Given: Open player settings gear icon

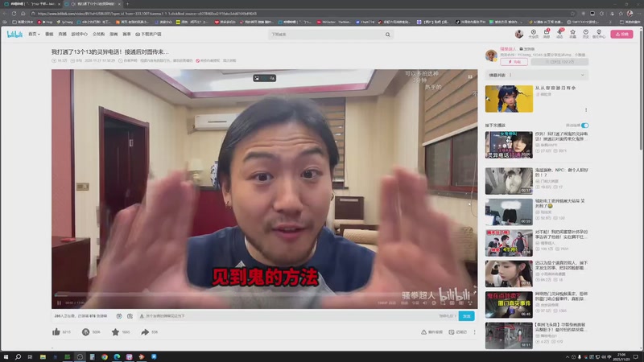Looking at the screenshot, I should point(434,303).
